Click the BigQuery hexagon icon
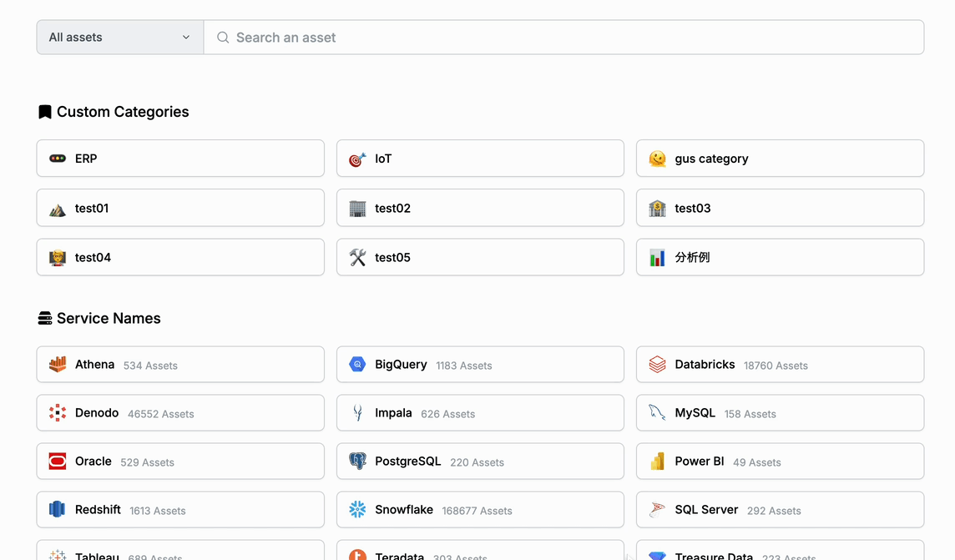 [x=357, y=364]
